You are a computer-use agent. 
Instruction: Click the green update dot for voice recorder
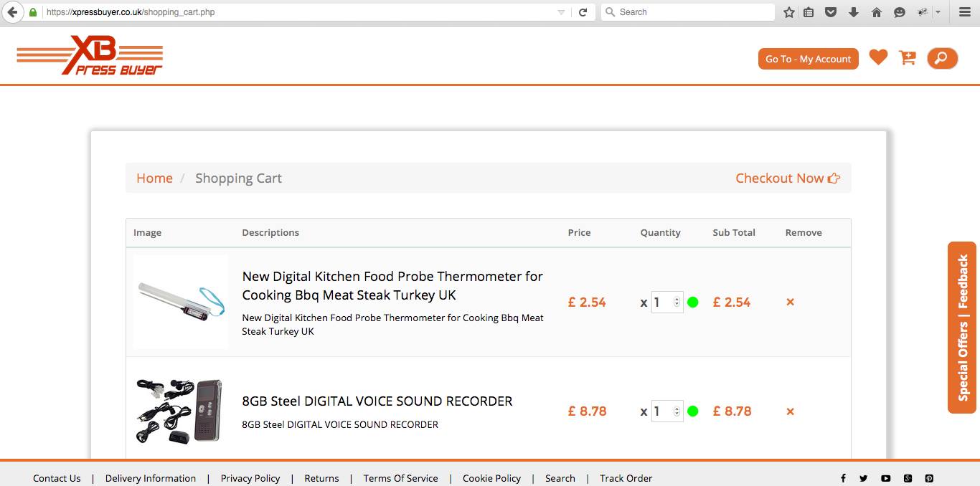tap(692, 411)
